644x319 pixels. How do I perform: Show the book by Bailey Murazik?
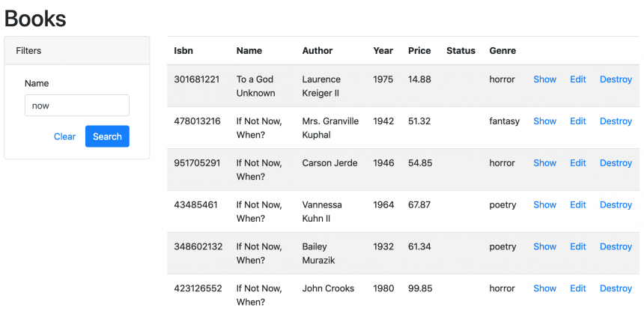544,247
